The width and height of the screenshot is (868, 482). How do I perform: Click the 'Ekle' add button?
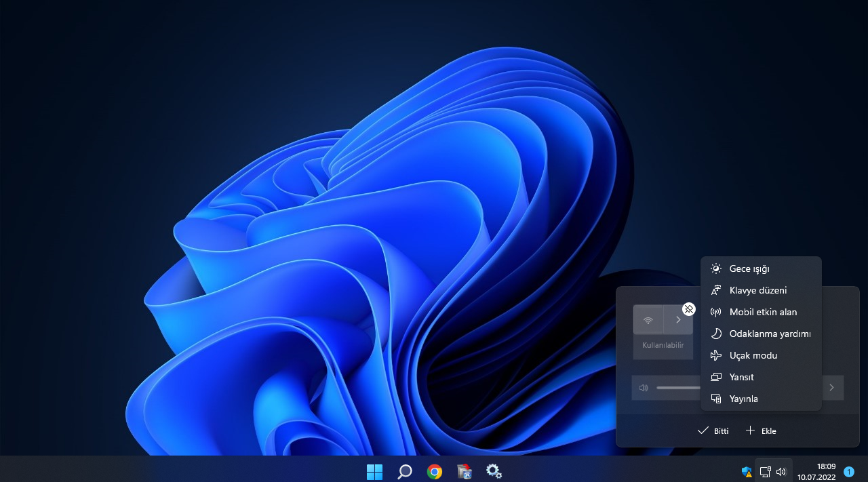point(761,431)
